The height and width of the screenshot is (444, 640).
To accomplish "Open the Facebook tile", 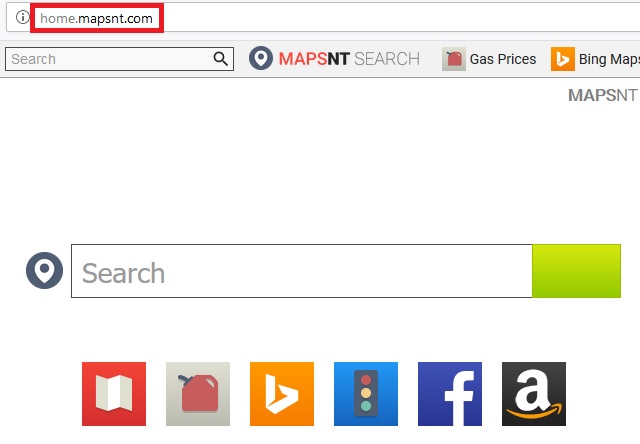I will [450, 394].
